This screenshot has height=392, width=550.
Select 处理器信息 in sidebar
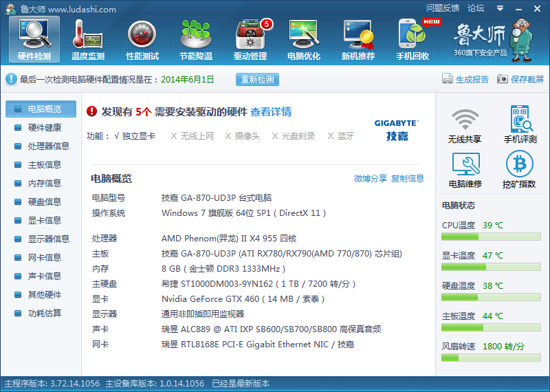tap(41, 146)
